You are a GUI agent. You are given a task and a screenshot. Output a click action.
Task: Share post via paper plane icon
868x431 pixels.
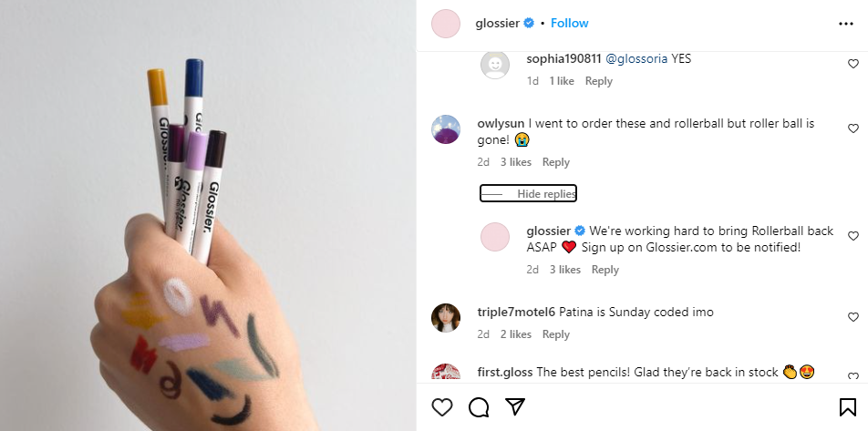point(515,406)
